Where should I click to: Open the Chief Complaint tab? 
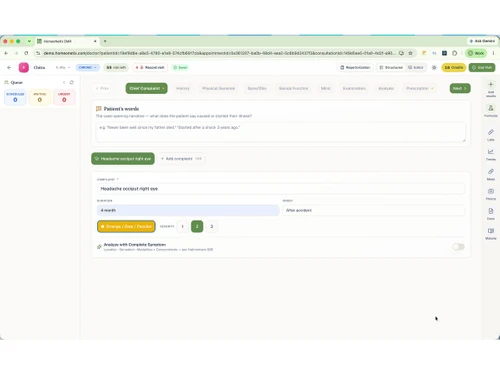click(147, 88)
